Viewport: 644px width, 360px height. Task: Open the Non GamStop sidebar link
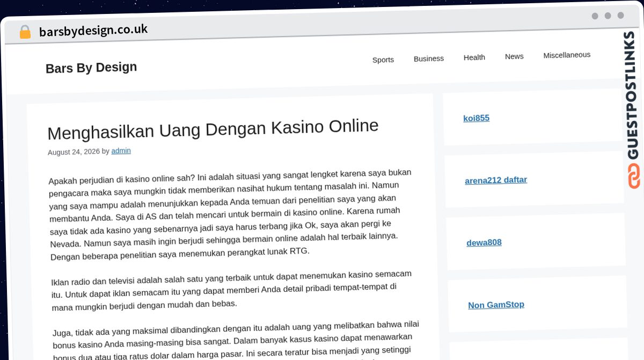496,305
